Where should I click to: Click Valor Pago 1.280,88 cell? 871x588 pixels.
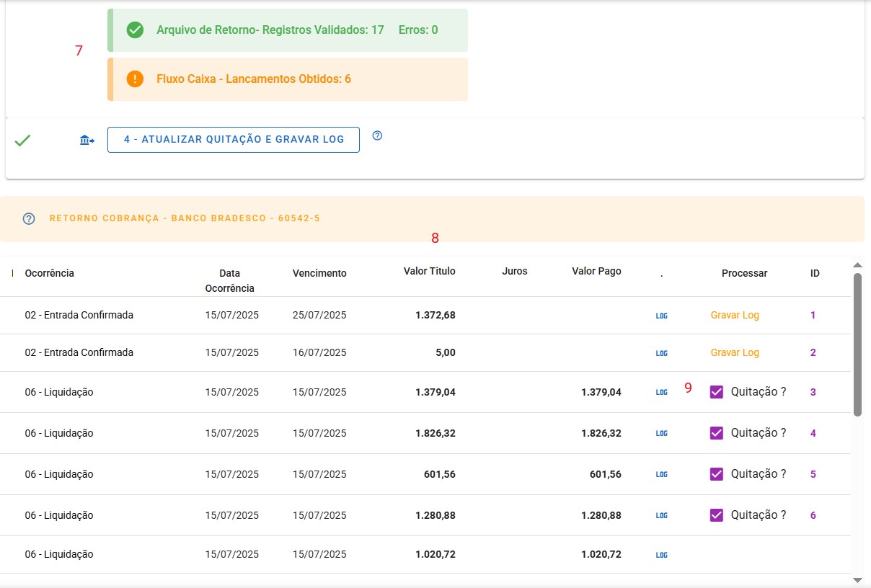[x=601, y=515]
